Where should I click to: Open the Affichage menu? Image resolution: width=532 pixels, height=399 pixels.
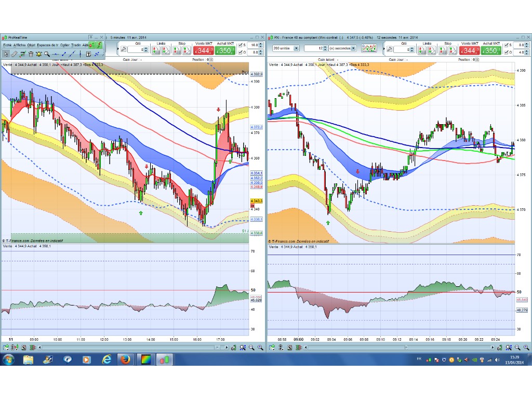(19, 45)
